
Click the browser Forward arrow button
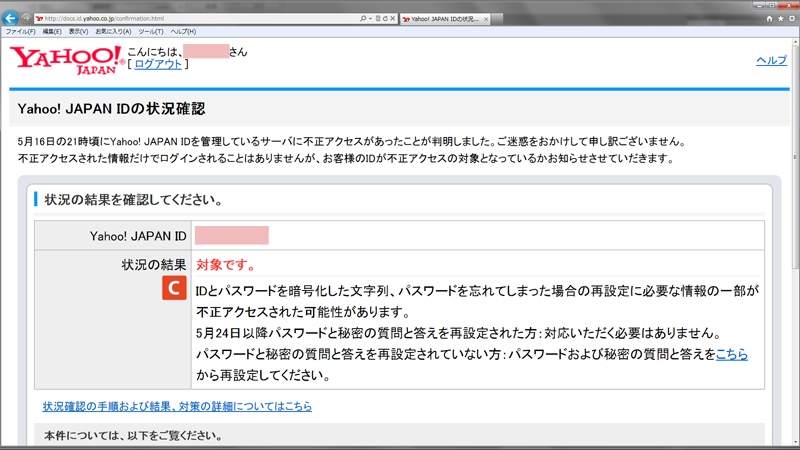pyautogui.click(x=26, y=18)
